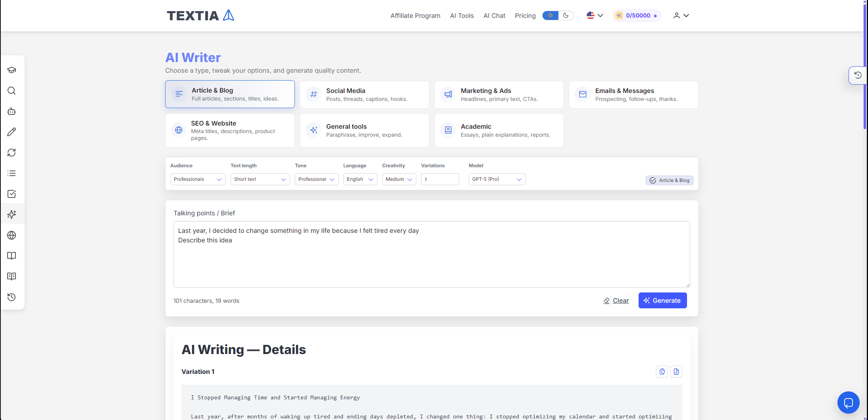Click the '101 characters, 19 words' counter

(206, 301)
